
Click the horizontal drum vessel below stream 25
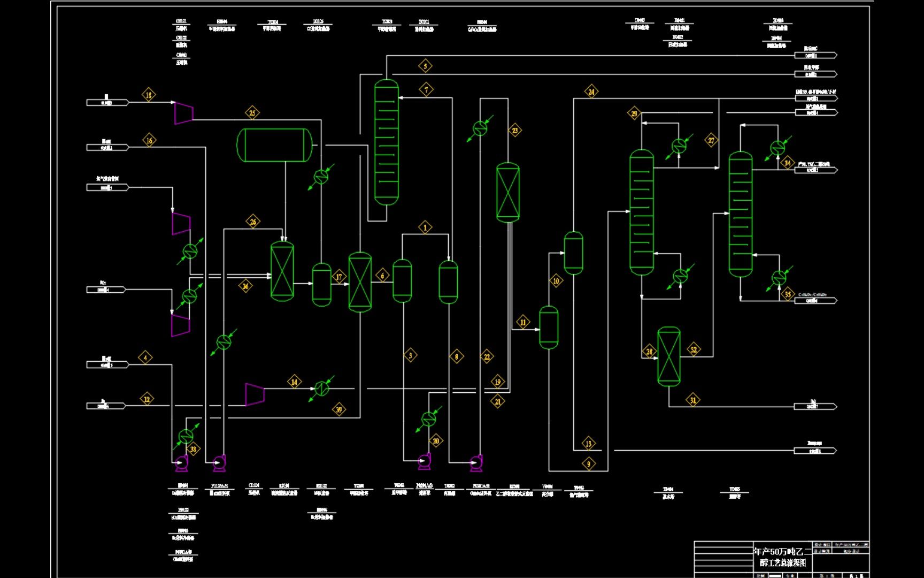274,145
